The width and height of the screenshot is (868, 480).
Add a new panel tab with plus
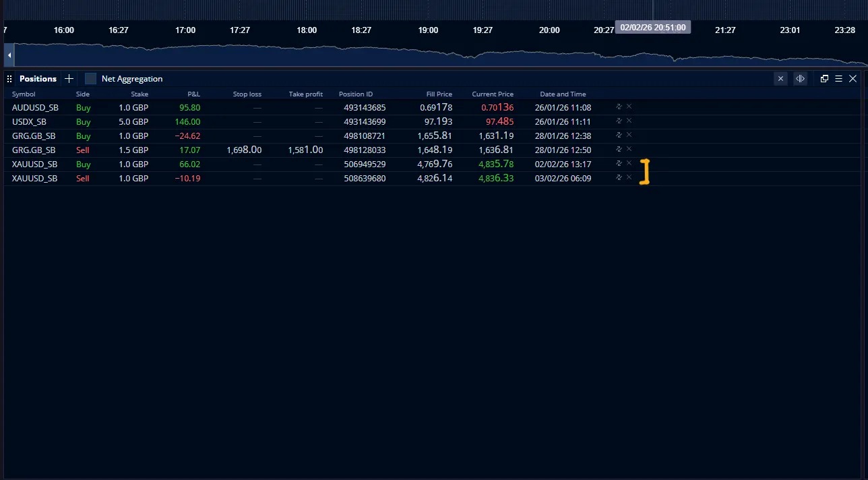click(69, 79)
